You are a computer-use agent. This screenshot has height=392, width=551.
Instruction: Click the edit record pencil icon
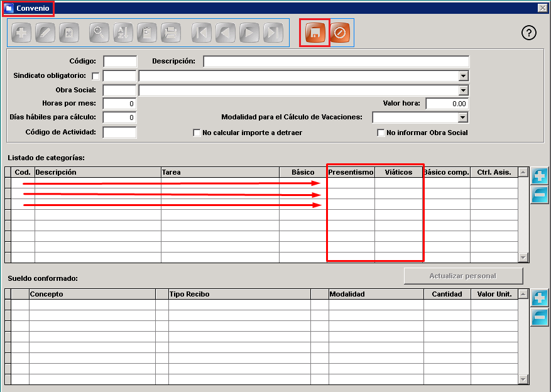[45, 33]
